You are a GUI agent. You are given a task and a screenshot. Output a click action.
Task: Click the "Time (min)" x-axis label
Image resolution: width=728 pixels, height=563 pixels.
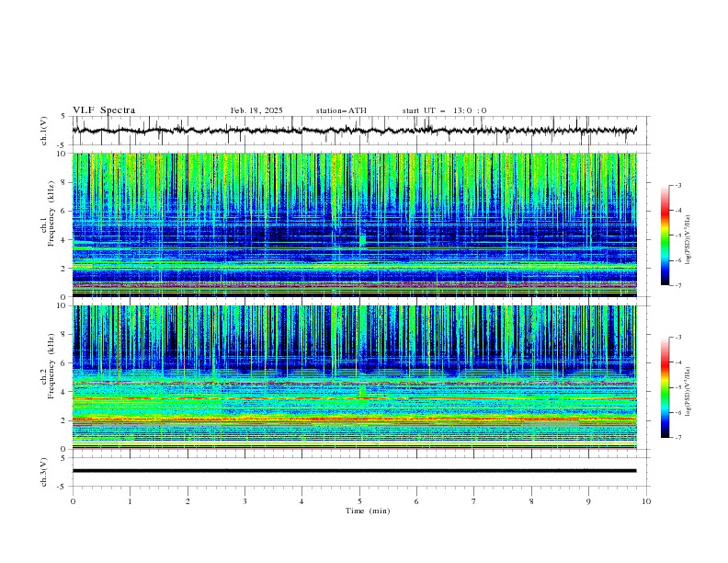tap(368, 511)
